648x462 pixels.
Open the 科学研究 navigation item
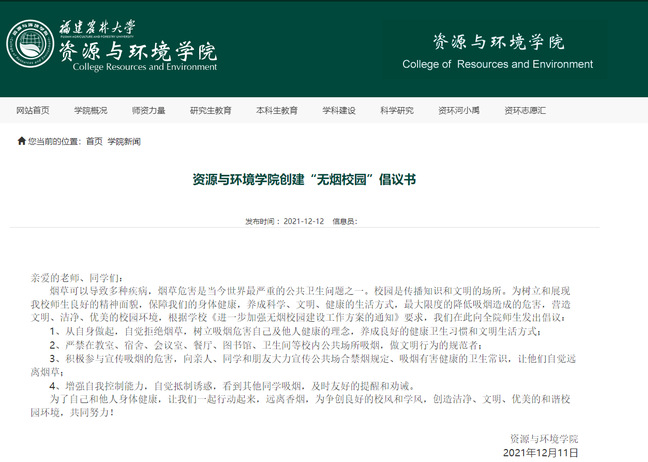coord(396,110)
